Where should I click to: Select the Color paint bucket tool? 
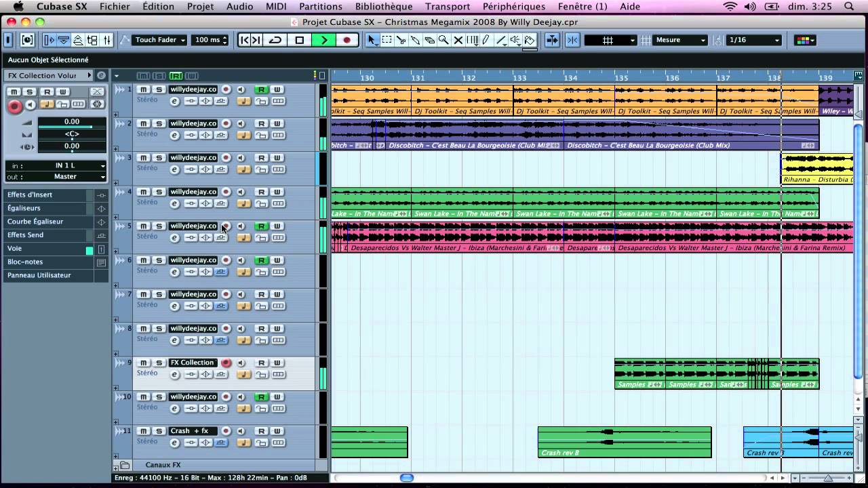(x=530, y=40)
